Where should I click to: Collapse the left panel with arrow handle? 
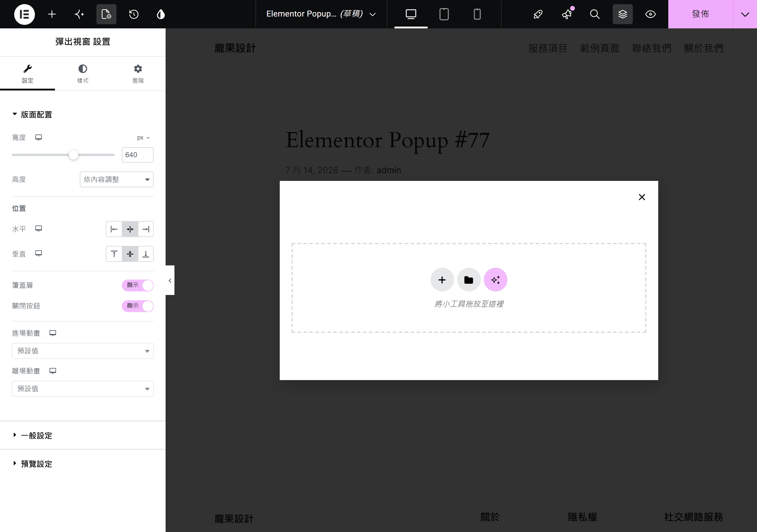(x=170, y=280)
